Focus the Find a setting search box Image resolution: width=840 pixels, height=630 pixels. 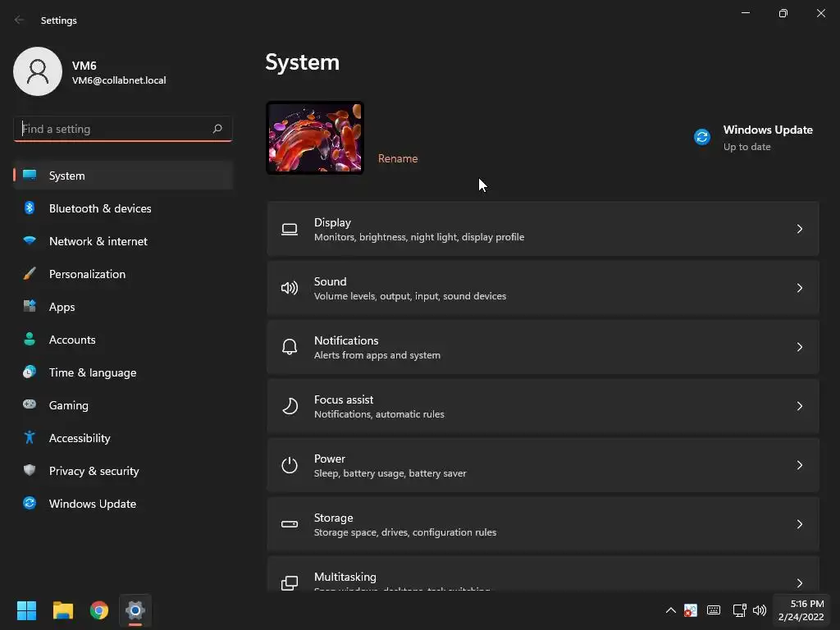pos(123,129)
